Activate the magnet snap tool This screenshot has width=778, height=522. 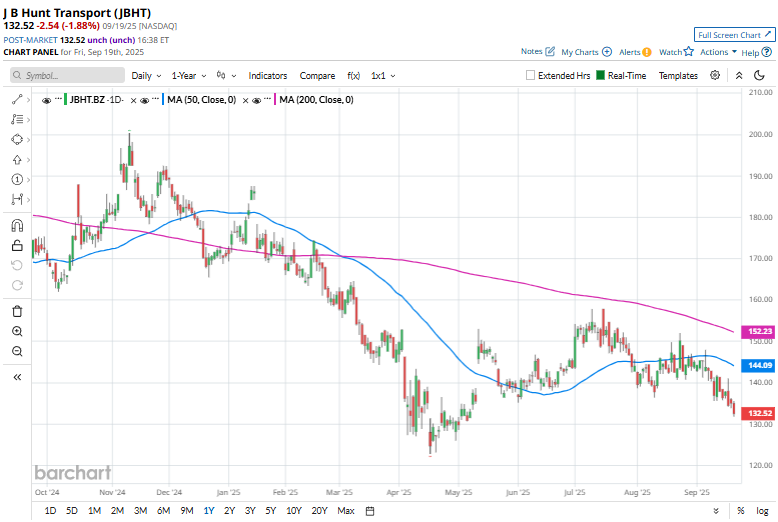tap(17, 225)
